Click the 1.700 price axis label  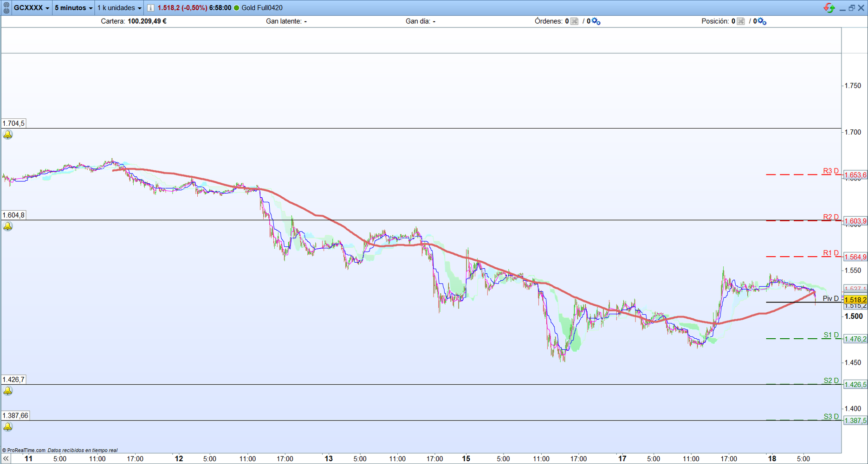853,132
